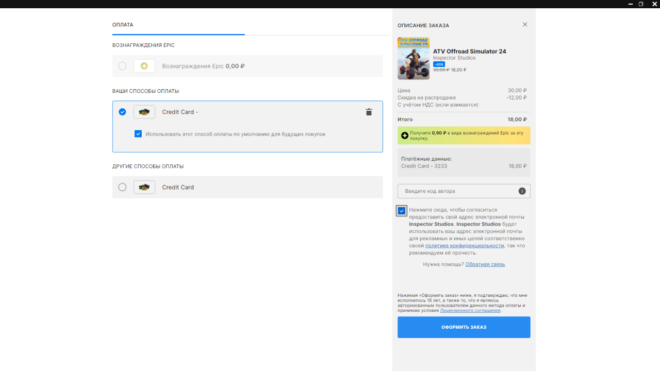Click the card logo under other payment methods
Screen dimensions: 660x371
pos(144,187)
